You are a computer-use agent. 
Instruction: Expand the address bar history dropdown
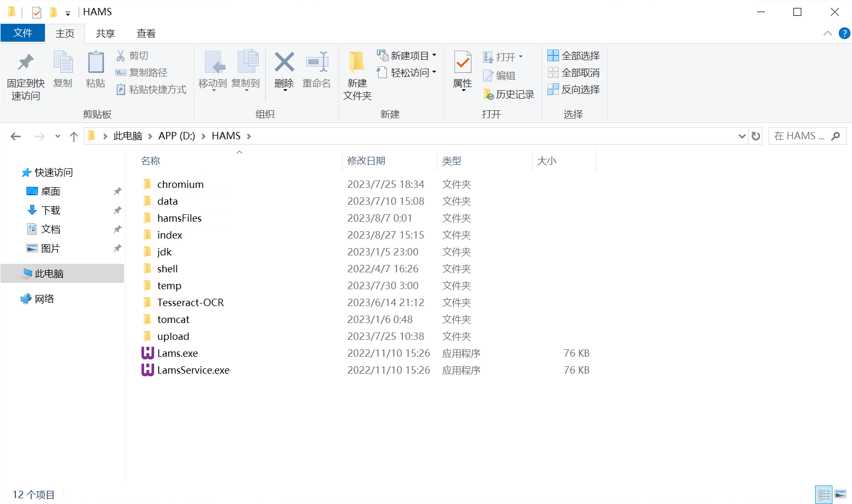tap(742, 136)
